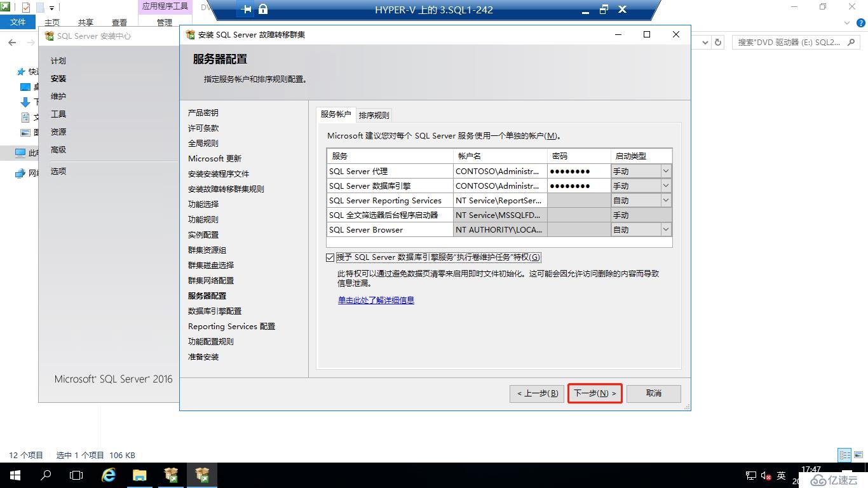868x488 pixels.
Task: Open startup type dropdown for Reporting Services
Action: click(x=665, y=200)
